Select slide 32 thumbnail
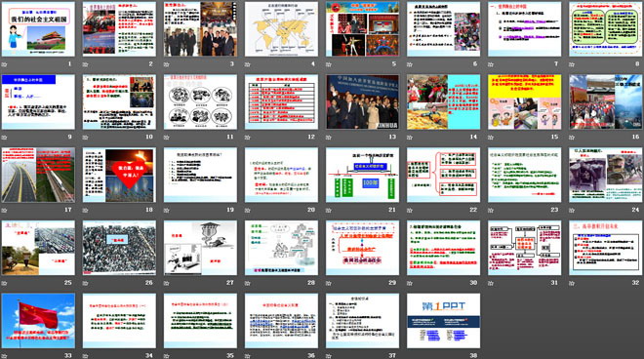 (606, 248)
